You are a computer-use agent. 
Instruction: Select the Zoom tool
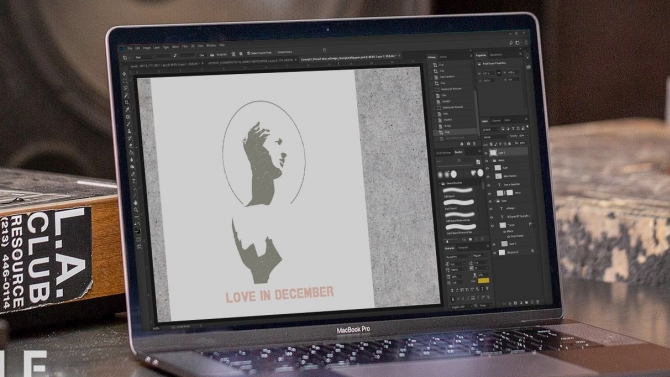pyautogui.click(x=136, y=209)
